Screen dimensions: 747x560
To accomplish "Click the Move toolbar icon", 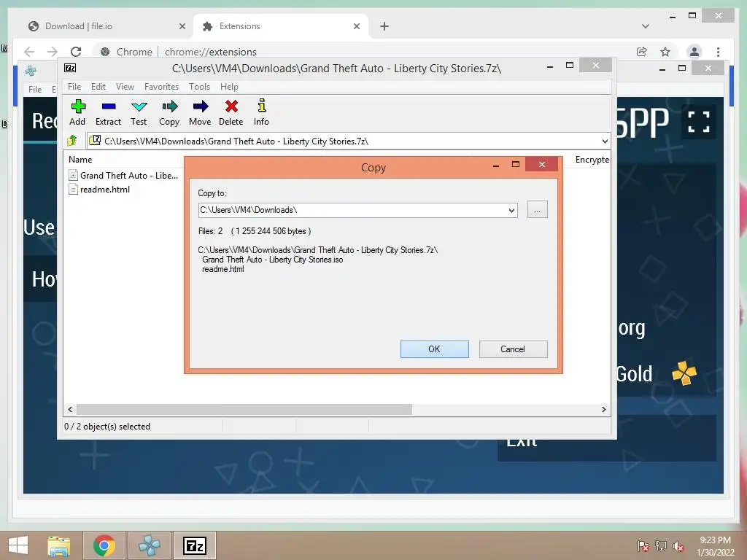I will 201,106.
